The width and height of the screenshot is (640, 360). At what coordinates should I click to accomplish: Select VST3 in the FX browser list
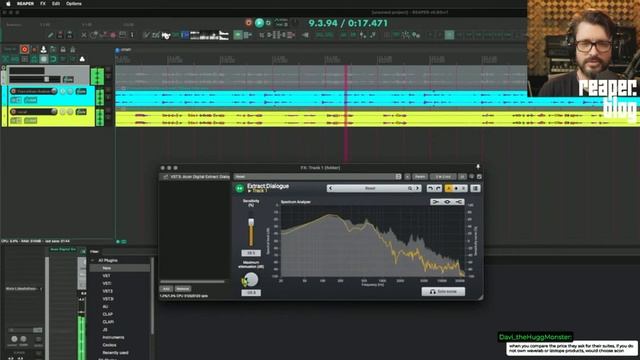pos(107,291)
